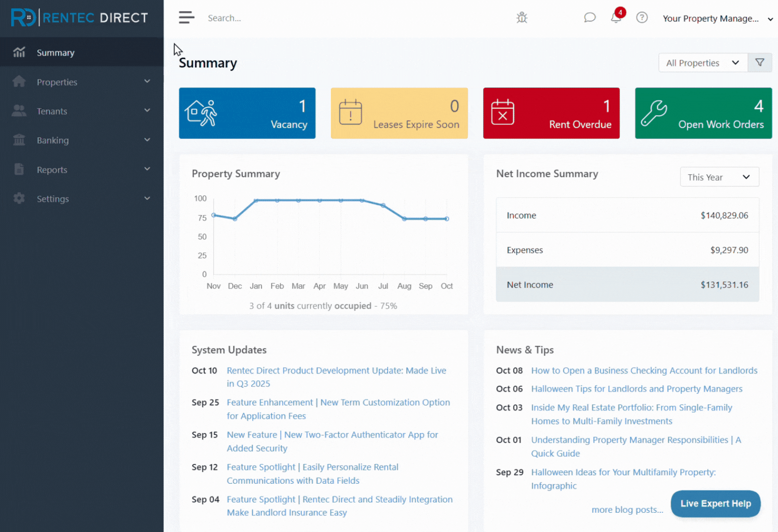Expand the Banking sidebar section

(x=82, y=140)
